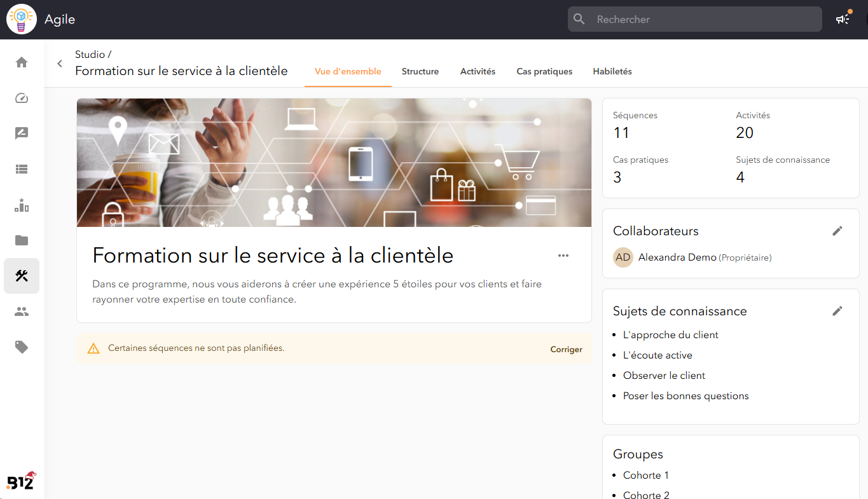The height and width of the screenshot is (499, 868).
Task: Open L'approche du client topic
Action: [671, 335]
